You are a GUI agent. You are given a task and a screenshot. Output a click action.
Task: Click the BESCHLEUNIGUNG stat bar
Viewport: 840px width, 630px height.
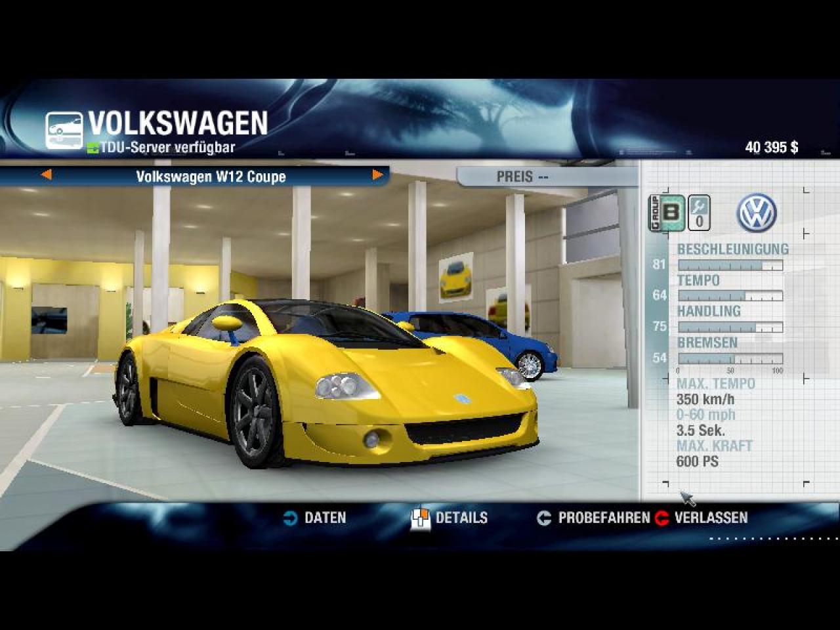click(x=730, y=265)
